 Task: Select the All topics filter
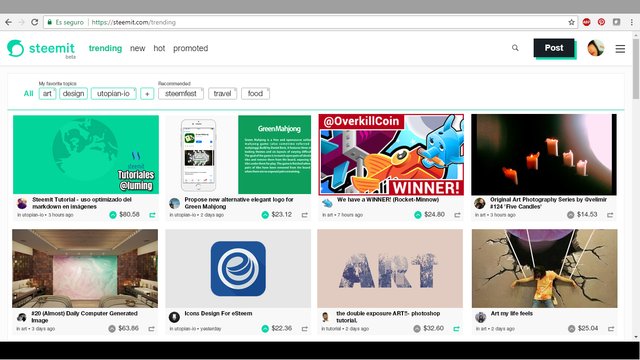coord(28,93)
